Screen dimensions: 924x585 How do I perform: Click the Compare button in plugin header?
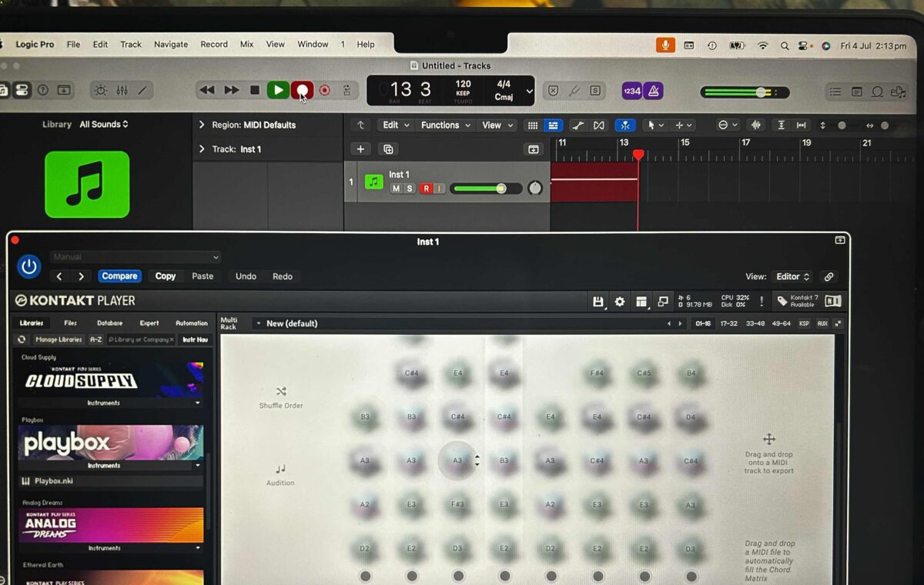[x=119, y=276]
